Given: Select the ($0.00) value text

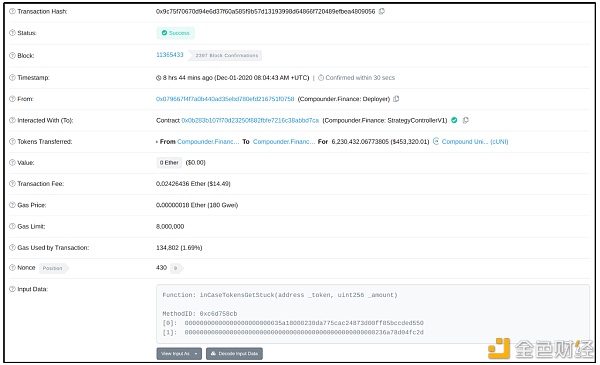Looking at the screenshot, I should tap(196, 163).
